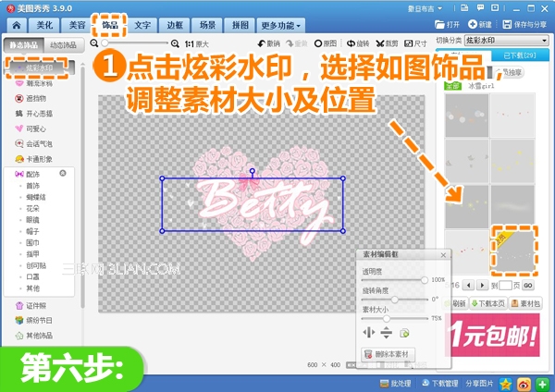This screenshot has height=392, width=555.
Task: Click the page number input field
Action: [x=505, y=285]
